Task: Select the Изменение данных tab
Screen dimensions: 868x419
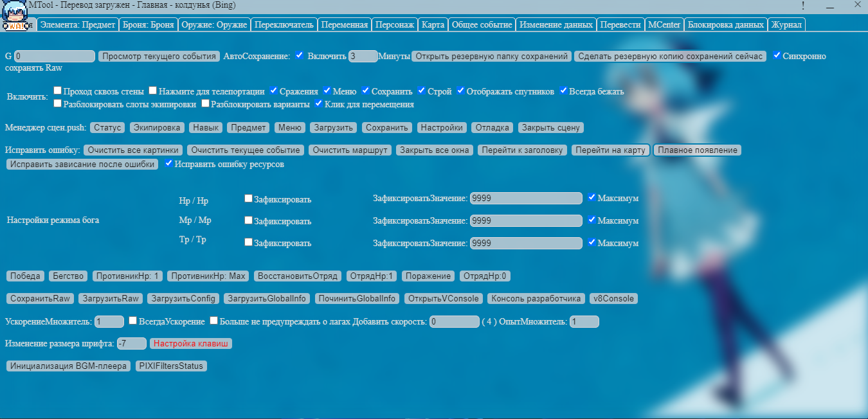Action: [556, 24]
